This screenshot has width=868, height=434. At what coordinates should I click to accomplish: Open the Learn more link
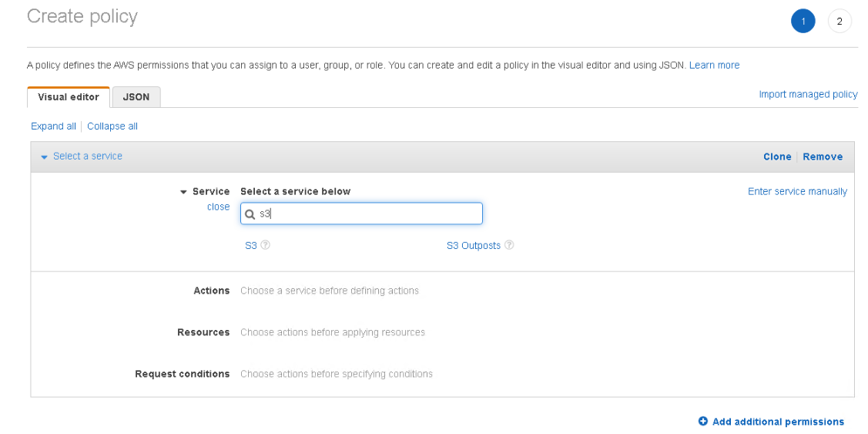pyautogui.click(x=714, y=65)
